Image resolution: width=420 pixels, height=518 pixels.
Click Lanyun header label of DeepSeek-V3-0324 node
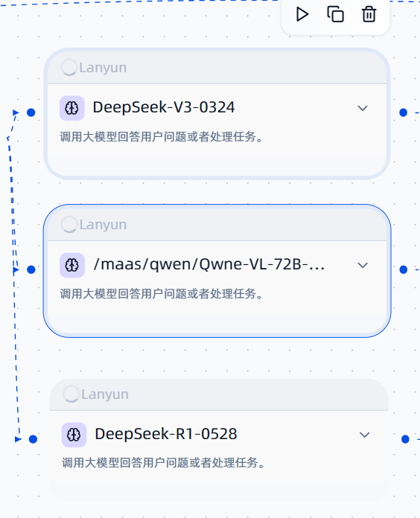click(103, 68)
